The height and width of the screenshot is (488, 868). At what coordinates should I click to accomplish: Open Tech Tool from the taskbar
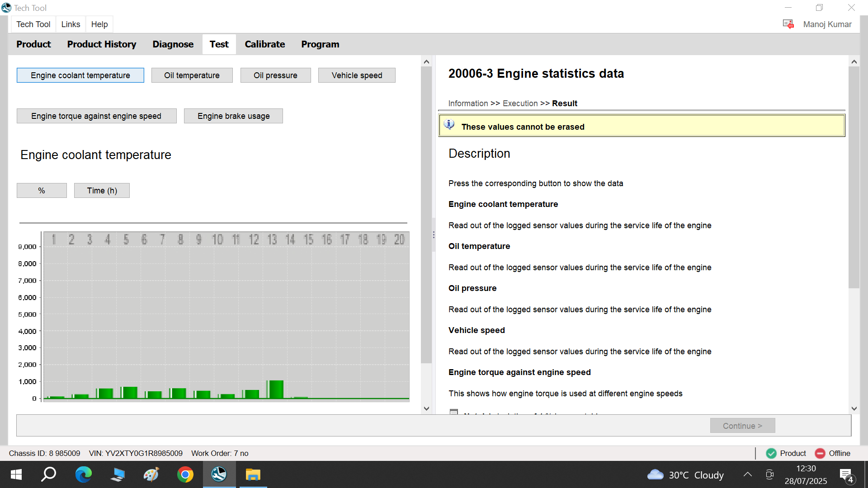219,474
